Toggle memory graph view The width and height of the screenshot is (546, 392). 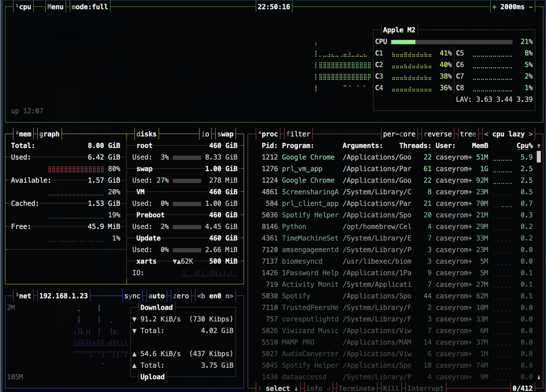point(49,134)
